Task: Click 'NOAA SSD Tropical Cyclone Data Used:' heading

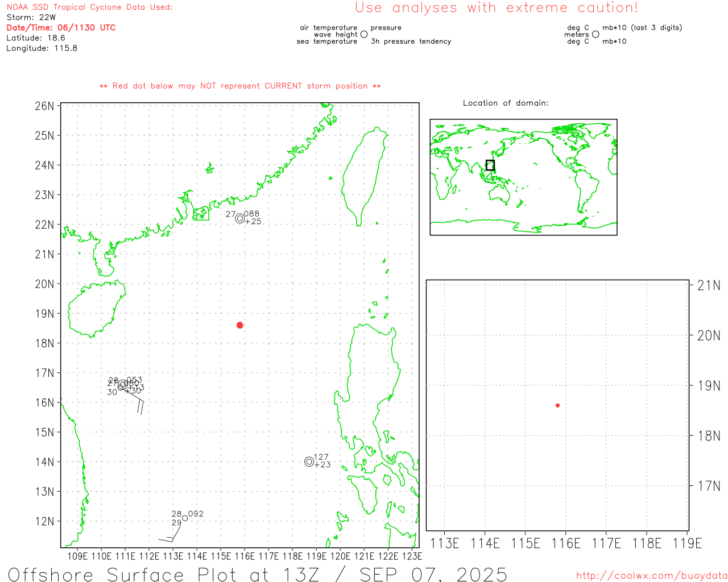Action: click(89, 7)
